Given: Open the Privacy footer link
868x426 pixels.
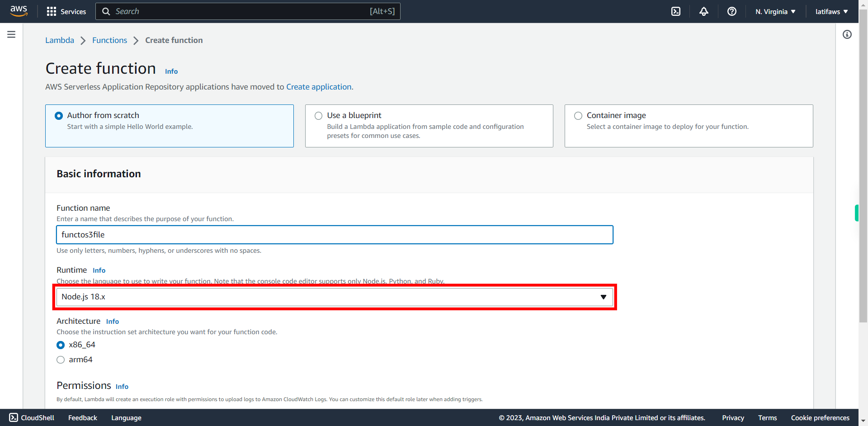Looking at the screenshot, I should point(733,418).
